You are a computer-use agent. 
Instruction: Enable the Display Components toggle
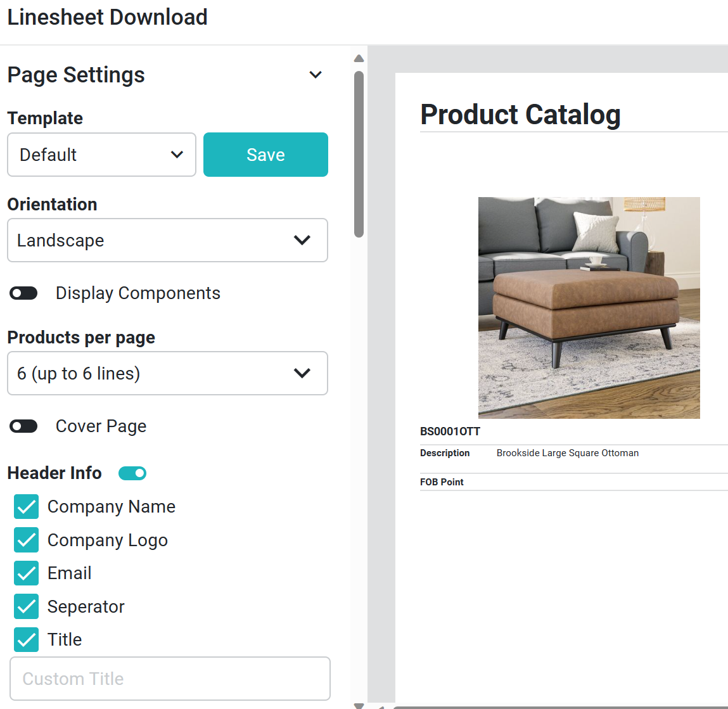[24, 293]
